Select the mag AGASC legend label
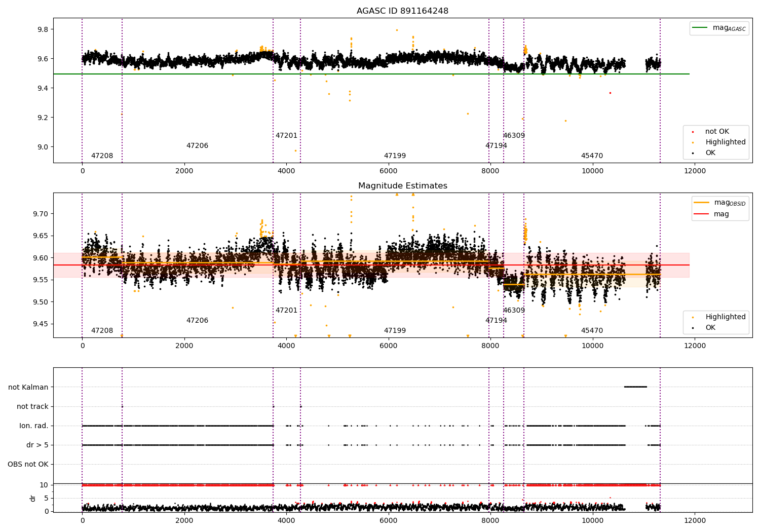This screenshot has width=760, height=532. click(x=729, y=28)
